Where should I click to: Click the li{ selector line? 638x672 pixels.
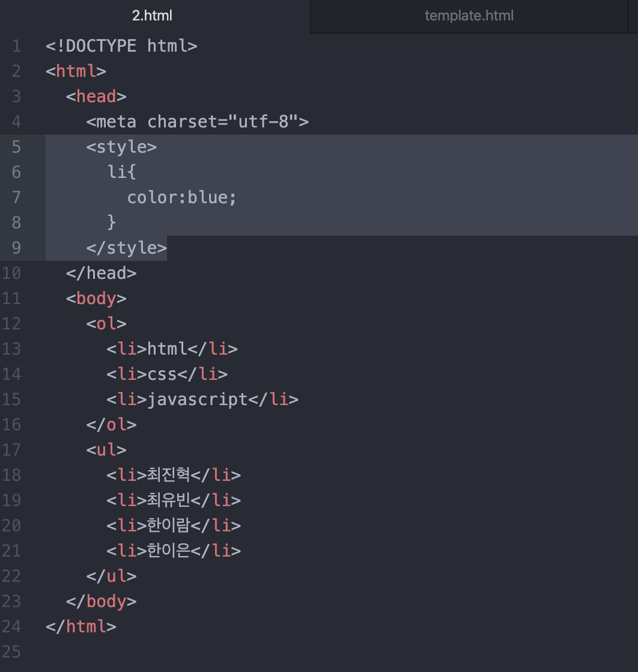(121, 172)
